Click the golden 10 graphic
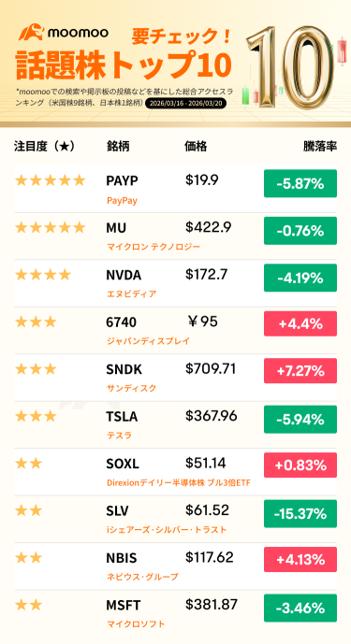 290,66
